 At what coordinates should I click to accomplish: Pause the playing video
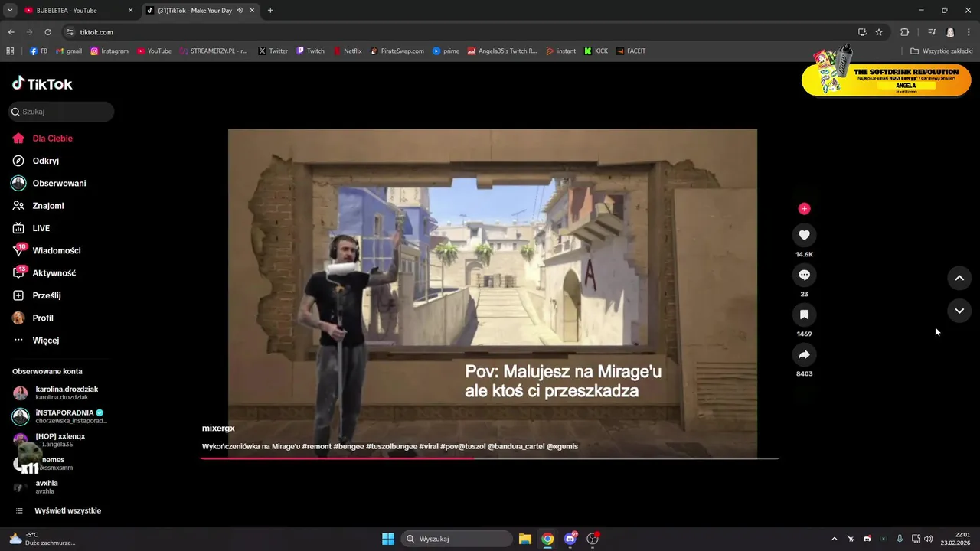[x=492, y=293]
